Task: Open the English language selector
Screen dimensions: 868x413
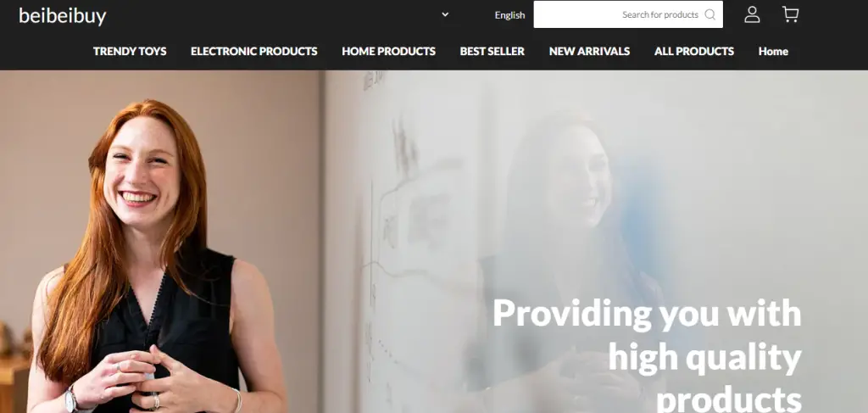Action: point(509,15)
